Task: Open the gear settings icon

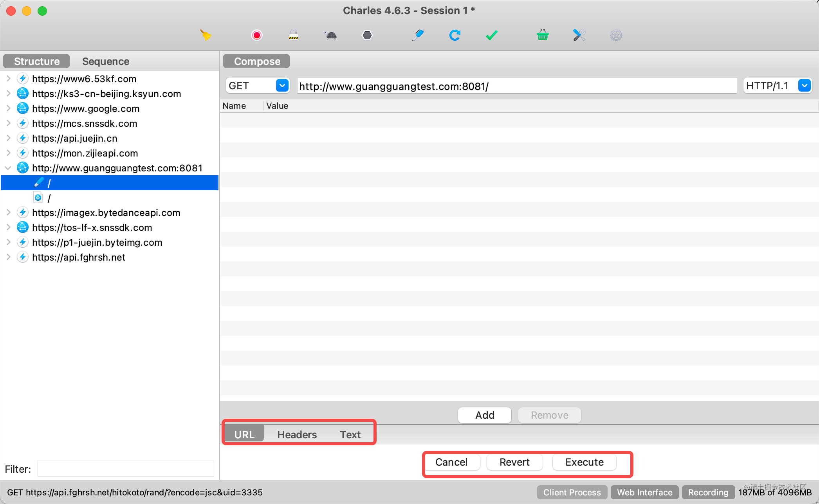Action: [616, 36]
